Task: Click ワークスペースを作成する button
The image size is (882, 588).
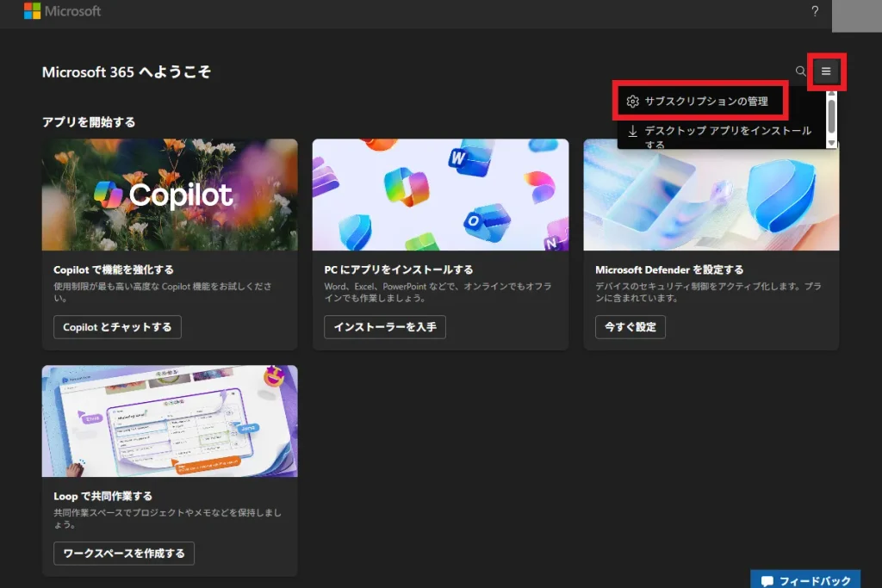Action: pos(124,554)
